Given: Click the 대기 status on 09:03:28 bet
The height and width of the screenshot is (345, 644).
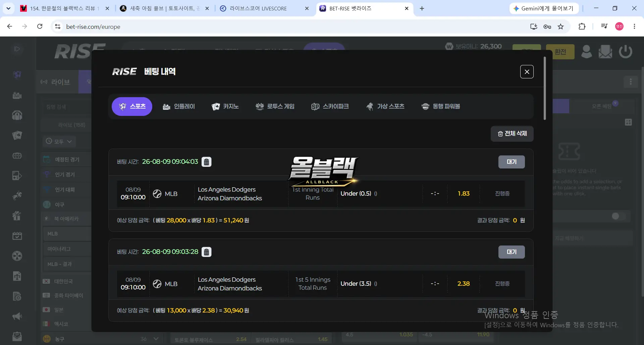Looking at the screenshot, I should click(x=512, y=252).
